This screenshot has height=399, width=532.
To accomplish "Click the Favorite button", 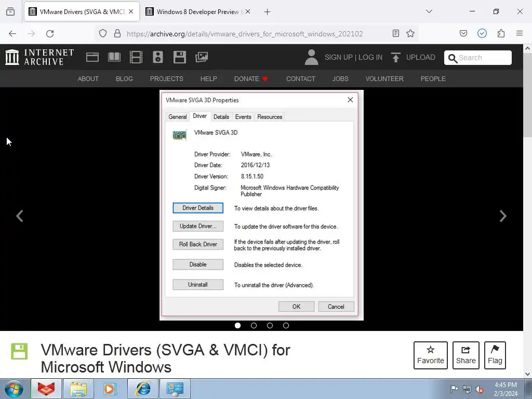I will (x=431, y=355).
